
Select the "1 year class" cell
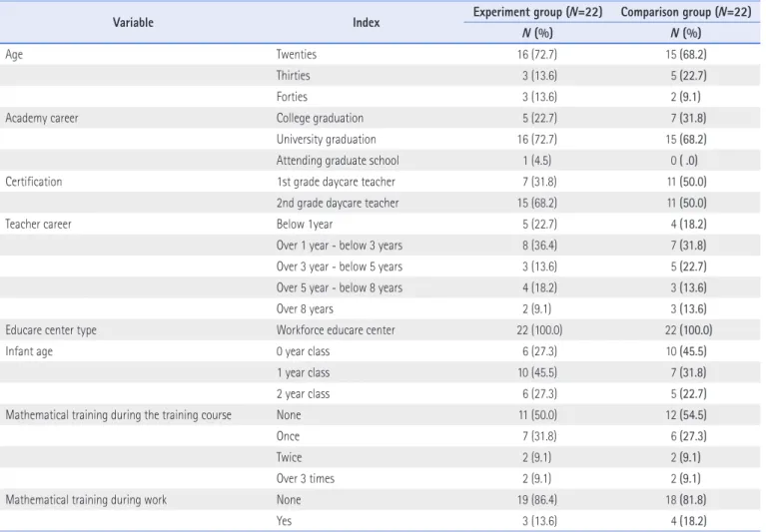[303, 373]
